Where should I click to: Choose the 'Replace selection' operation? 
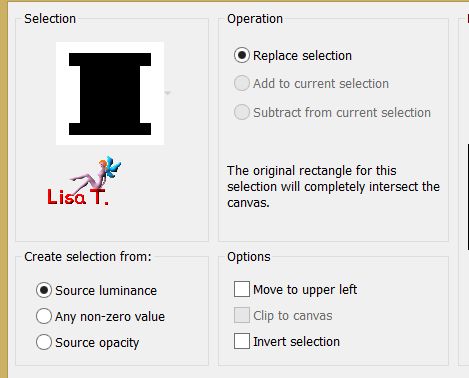[242, 55]
